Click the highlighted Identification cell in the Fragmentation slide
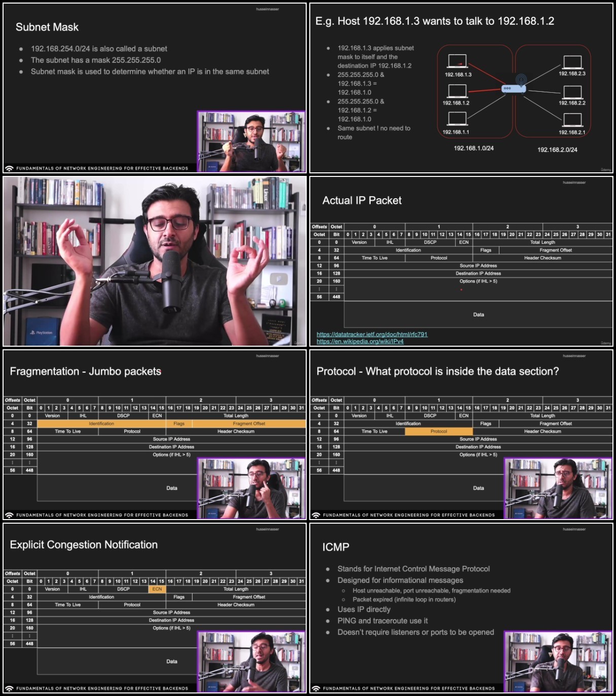 (101, 424)
